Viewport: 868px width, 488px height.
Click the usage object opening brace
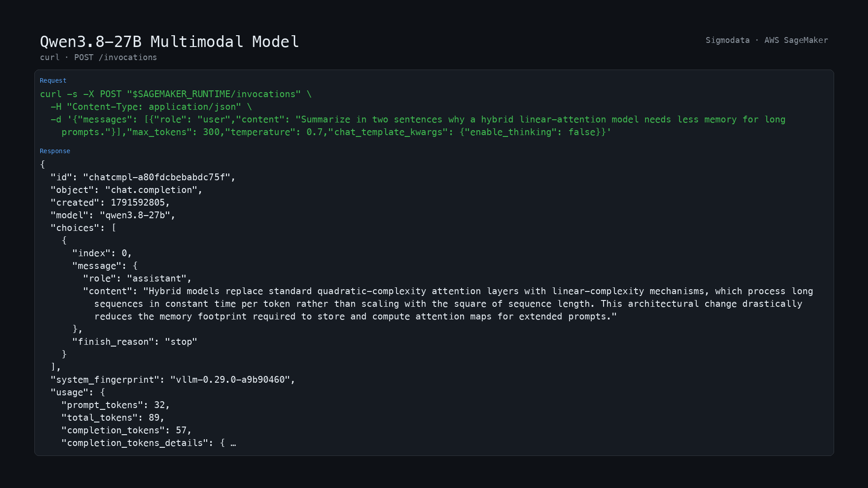[x=103, y=392]
